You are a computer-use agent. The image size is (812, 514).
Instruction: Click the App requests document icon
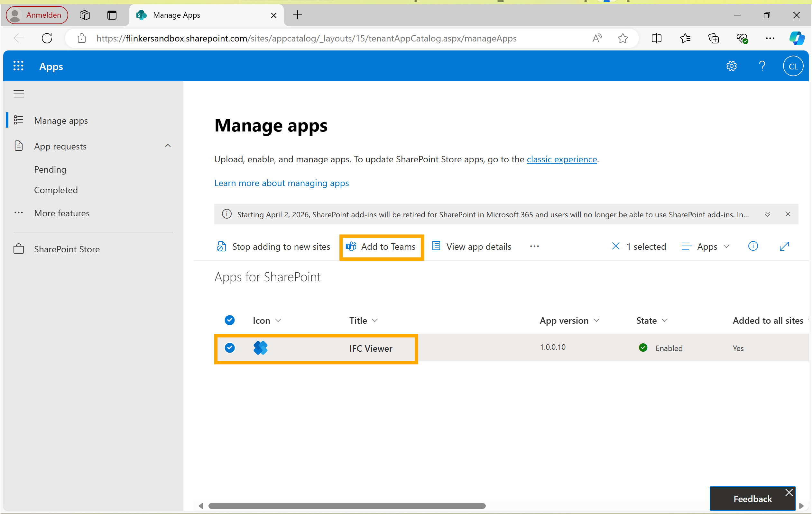pos(19,146)
